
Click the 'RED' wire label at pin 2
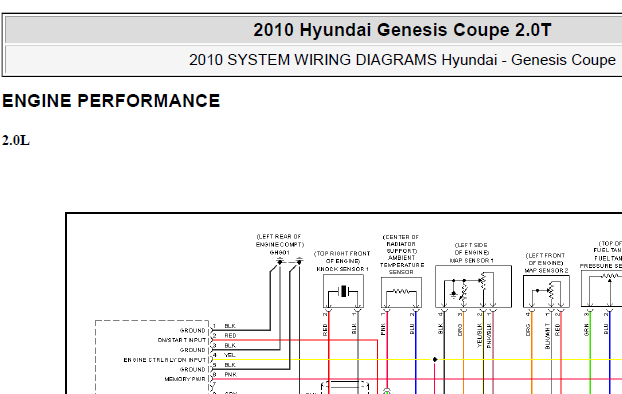[230, 336]
